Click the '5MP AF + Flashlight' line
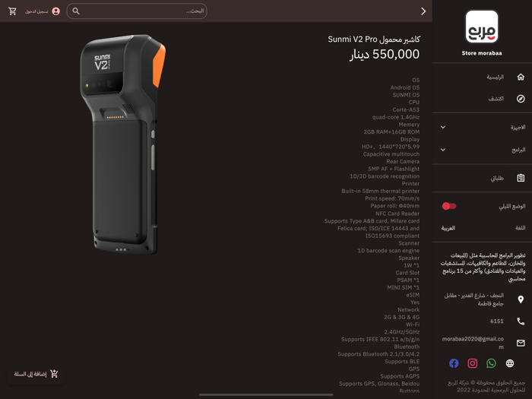 click(x=394, y=169)
